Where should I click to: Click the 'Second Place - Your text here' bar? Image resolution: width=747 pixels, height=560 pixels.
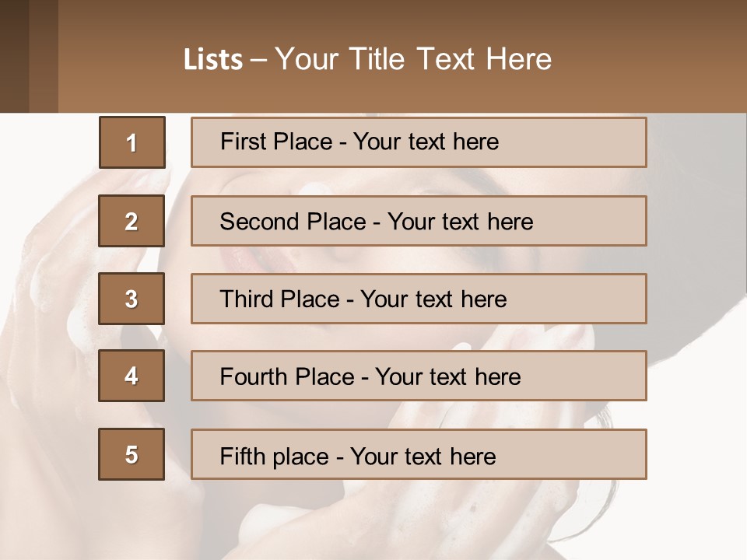pyautogui.click(x=419, y=221)
